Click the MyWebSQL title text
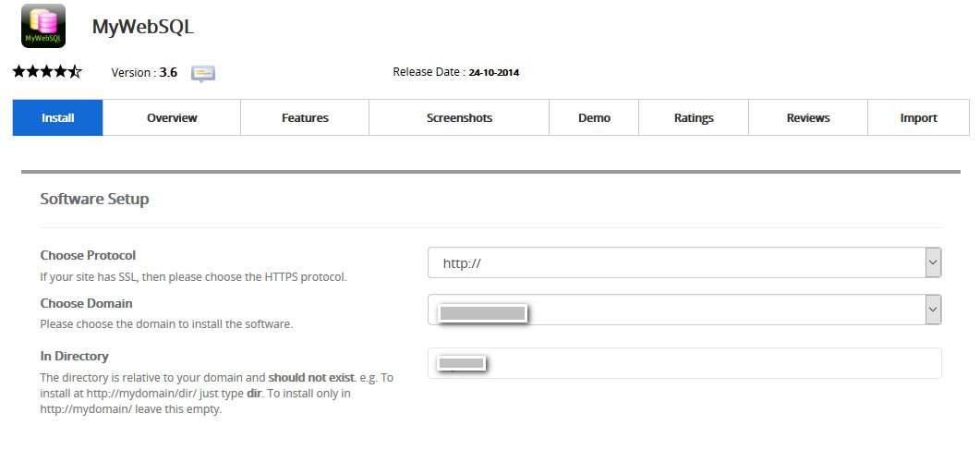Image resolution: width=980 pixels, height=450 pixels. (x=143, y=27)
